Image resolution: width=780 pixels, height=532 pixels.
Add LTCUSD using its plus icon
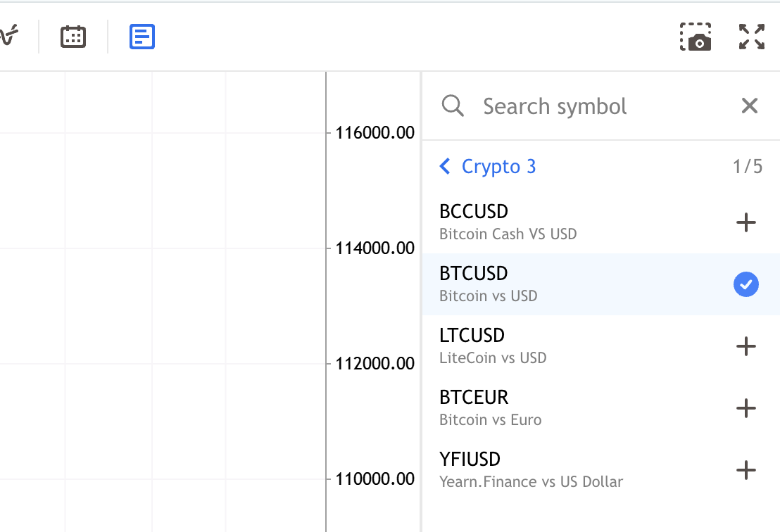(x=746, y=346)
